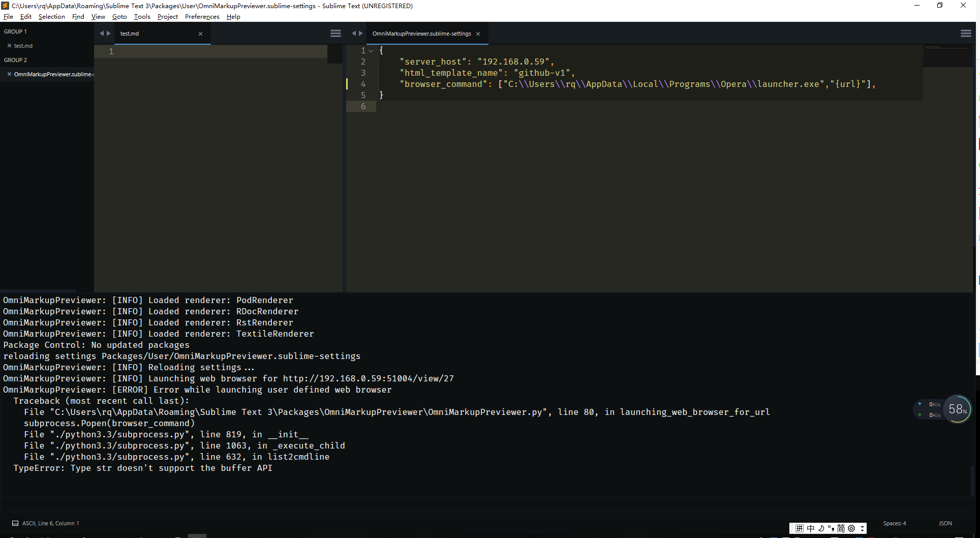This screenshot has width=980, height=538.
Task: Click the 58% memory usage widget
Action: click(958, 409)
